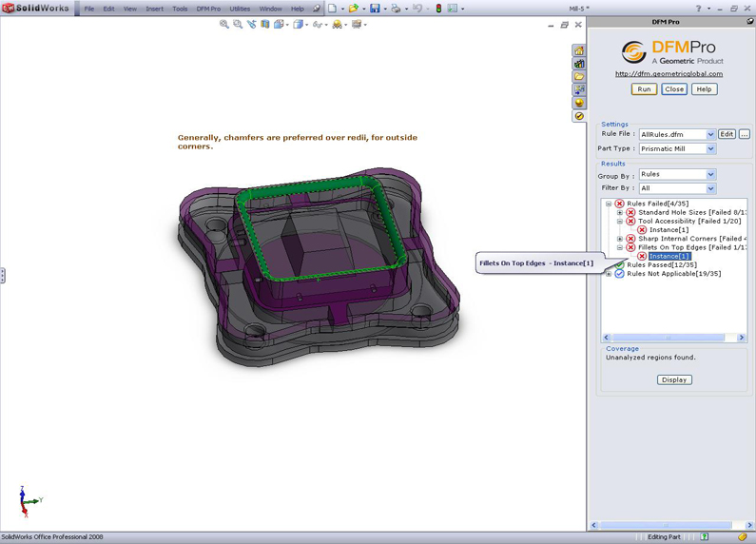Click the Options checklist icon in title toolbar
The width and height of the screenshot is (756, 544).
(453, 9)
